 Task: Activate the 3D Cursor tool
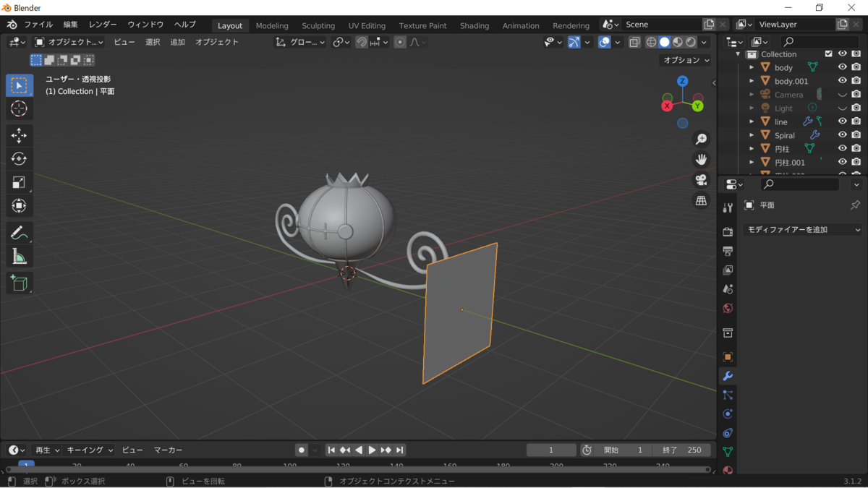(19, 108)
